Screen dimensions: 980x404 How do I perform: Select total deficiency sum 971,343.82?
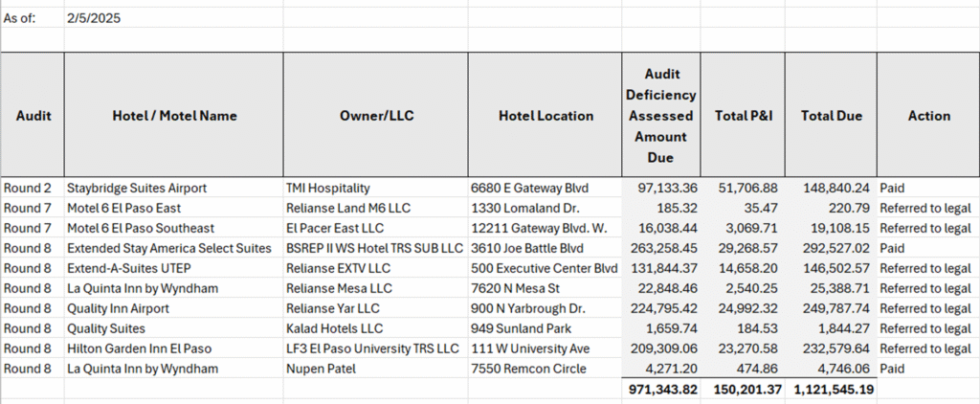661,389
